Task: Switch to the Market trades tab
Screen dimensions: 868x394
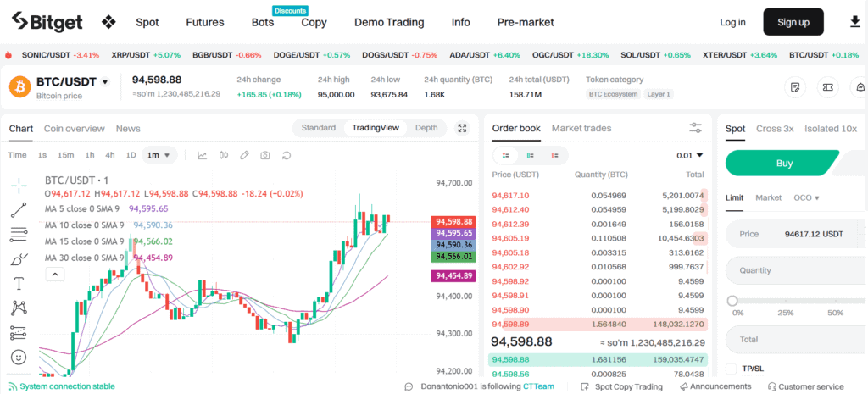Action: point(581,129)
